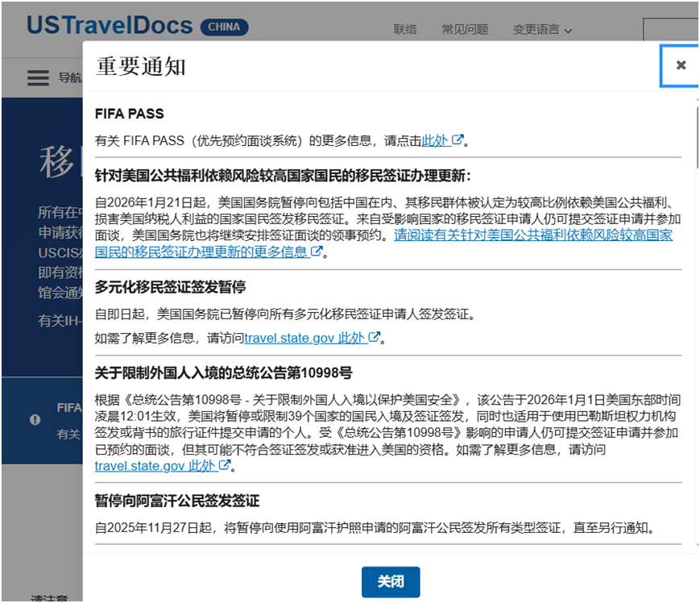This screenshot has height=603, width=700.
Task: Open the navigation hamburger menu
Action: click(x=38, y=77)
